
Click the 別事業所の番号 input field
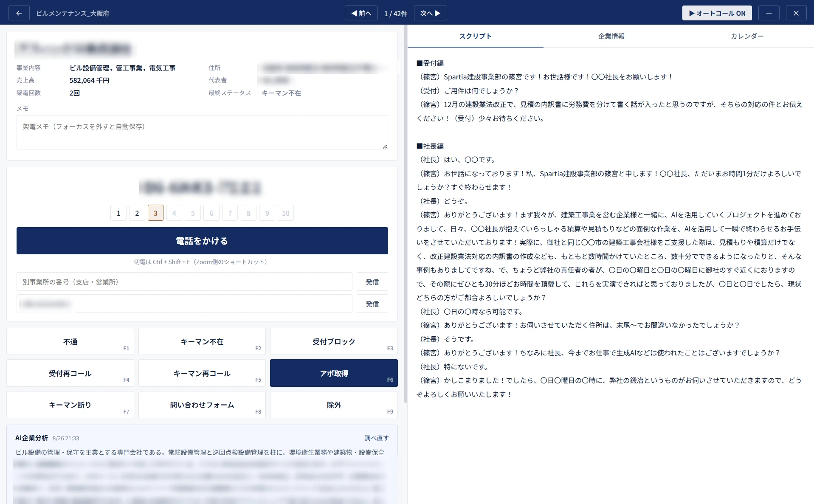coord(184,282)
